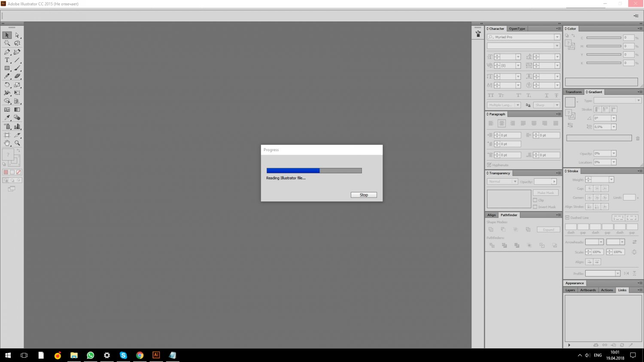Enable the Invert Mask checkbox
Viewport: 644px width, 362px height.
click(x=535, y=207)
